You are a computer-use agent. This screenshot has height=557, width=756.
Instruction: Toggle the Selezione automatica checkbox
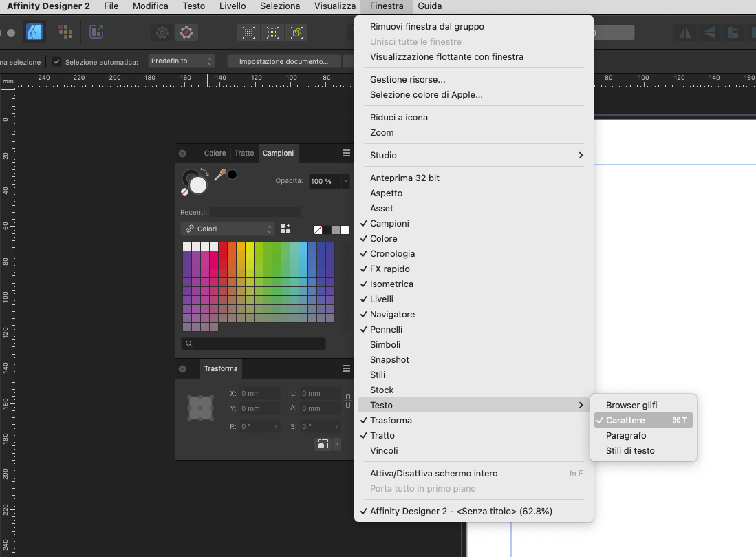(x=57, y=62)
